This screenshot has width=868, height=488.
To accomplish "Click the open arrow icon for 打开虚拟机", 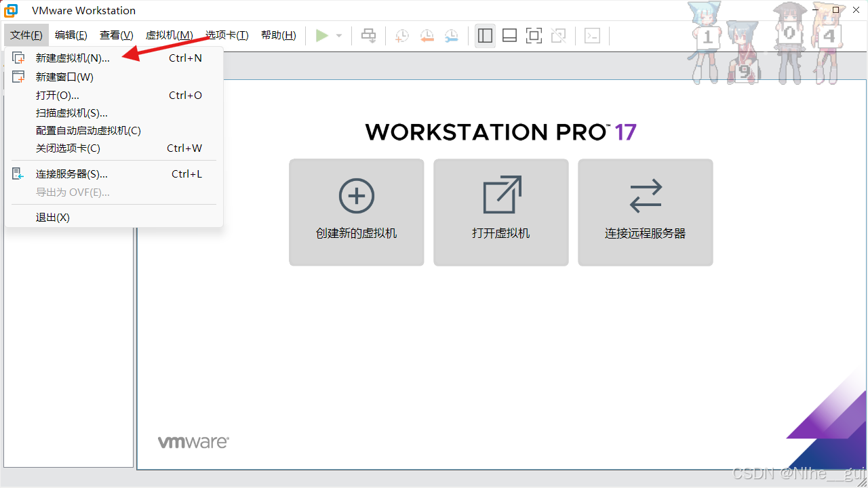I will click(502, 195).
